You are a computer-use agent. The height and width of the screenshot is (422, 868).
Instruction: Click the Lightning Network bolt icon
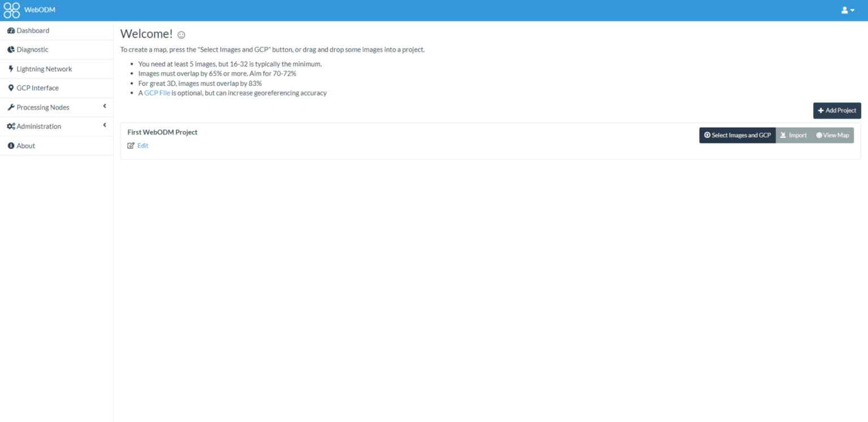tap(11, 69)
